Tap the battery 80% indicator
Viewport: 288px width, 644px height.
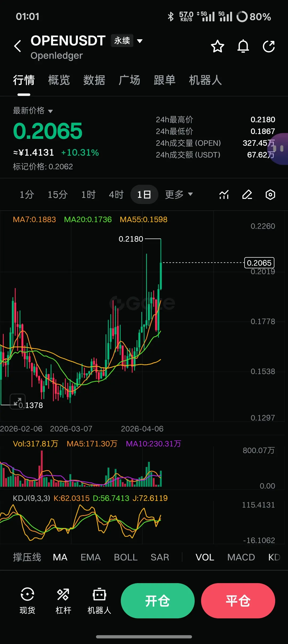(x=254, y=17)
